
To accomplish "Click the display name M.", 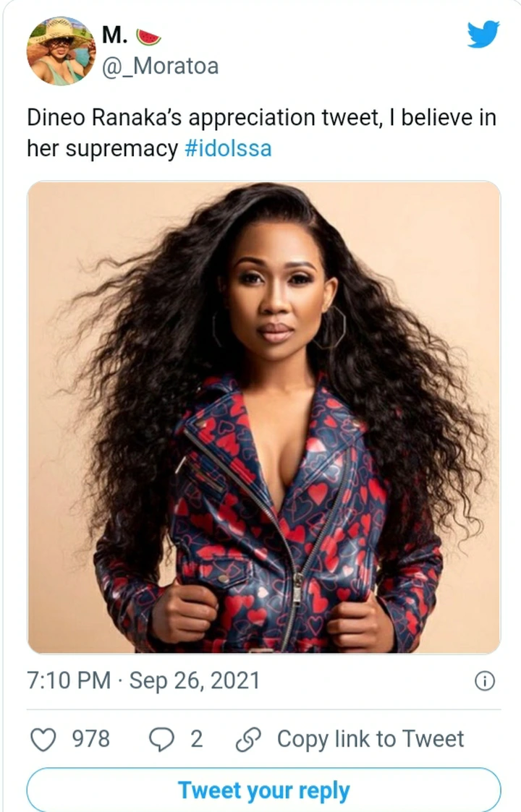I will point(115,35).
